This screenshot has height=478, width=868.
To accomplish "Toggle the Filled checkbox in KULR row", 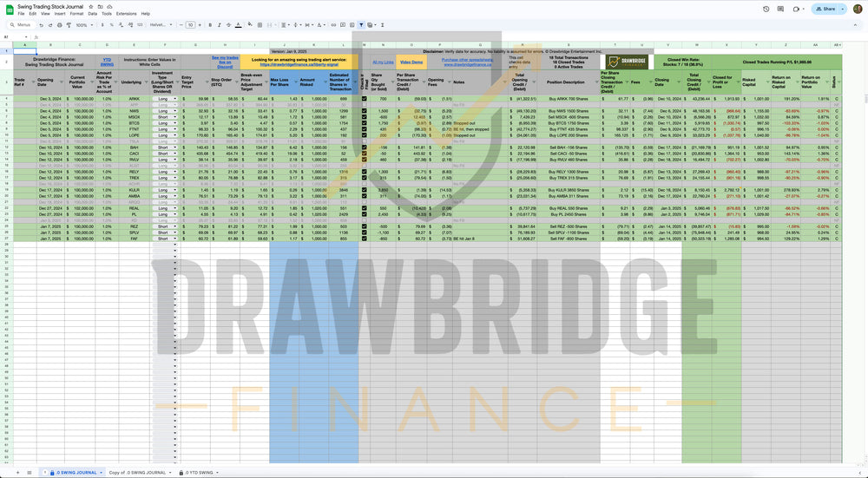I will 365,190.
